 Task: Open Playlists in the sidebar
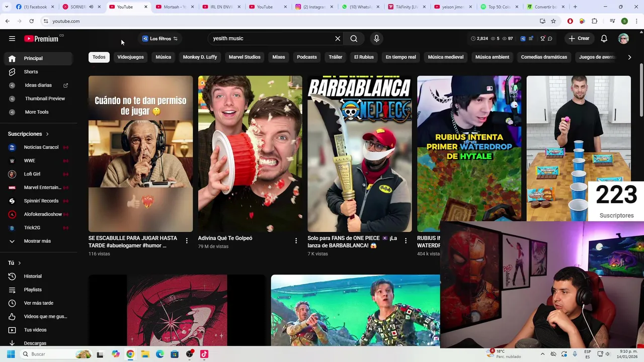(39, 290)
